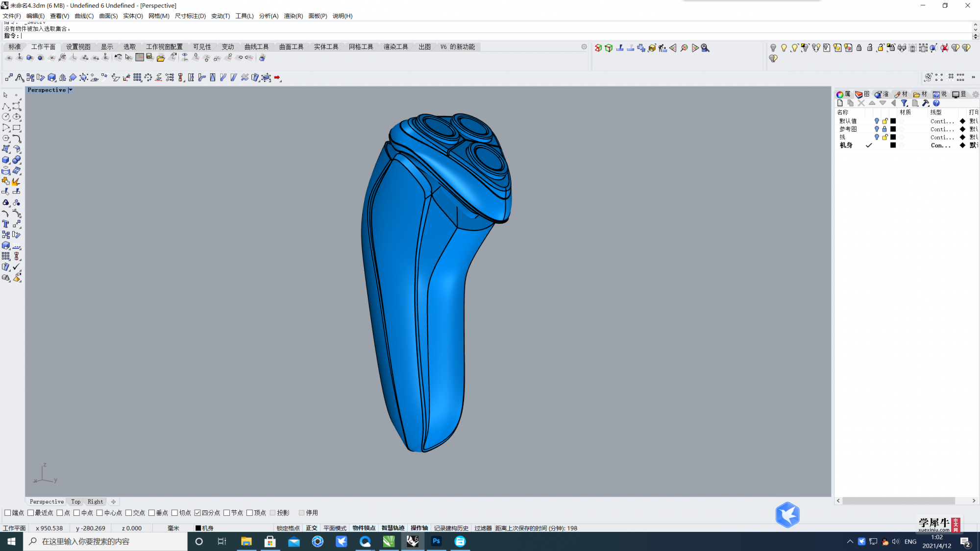Open the 曲面(S) menu
Image resolution: width=980 pixels, height=551 pixels.
pyautogui.click(x=108, y=16)
